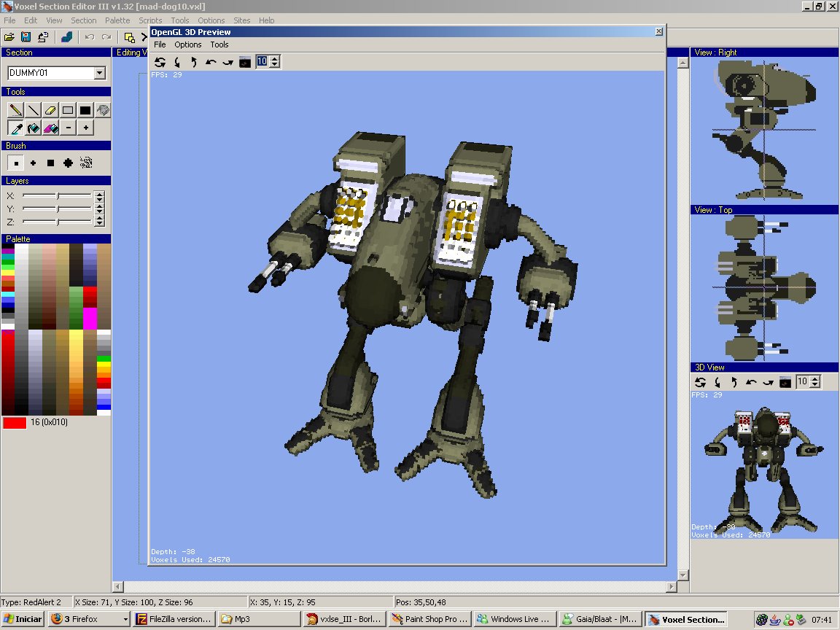The height and width of the screenshot is (630, 840).
Task: Select the pink eraser-and-bucket tool
Action: click(50, 128)
